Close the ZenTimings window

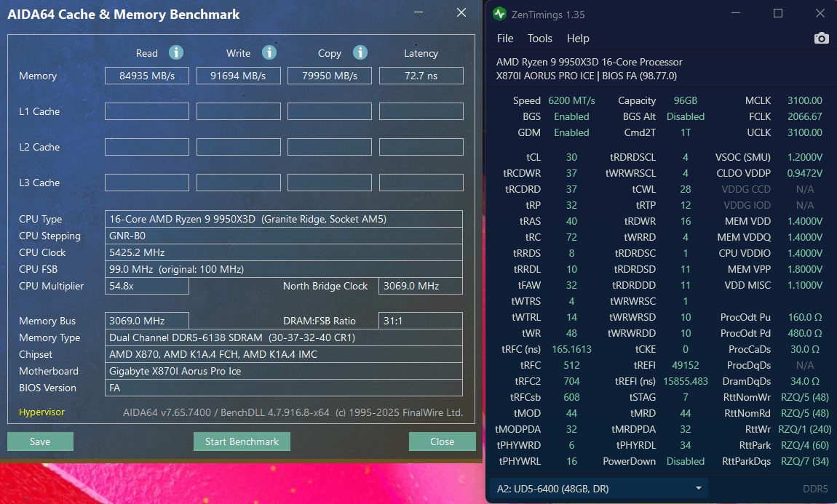(x=820, y=13)
